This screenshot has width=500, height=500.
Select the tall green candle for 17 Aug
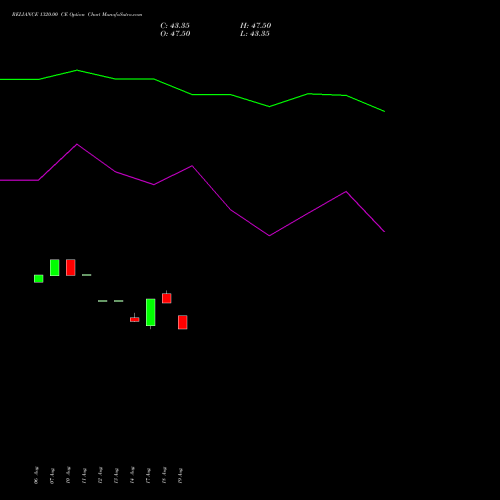tap(151, 312)
